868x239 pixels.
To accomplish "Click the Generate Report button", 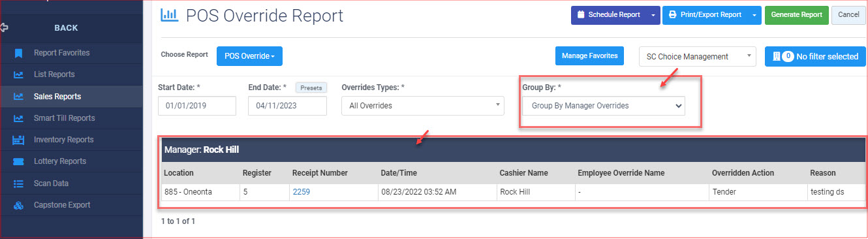I will click(x=796, y=15).
